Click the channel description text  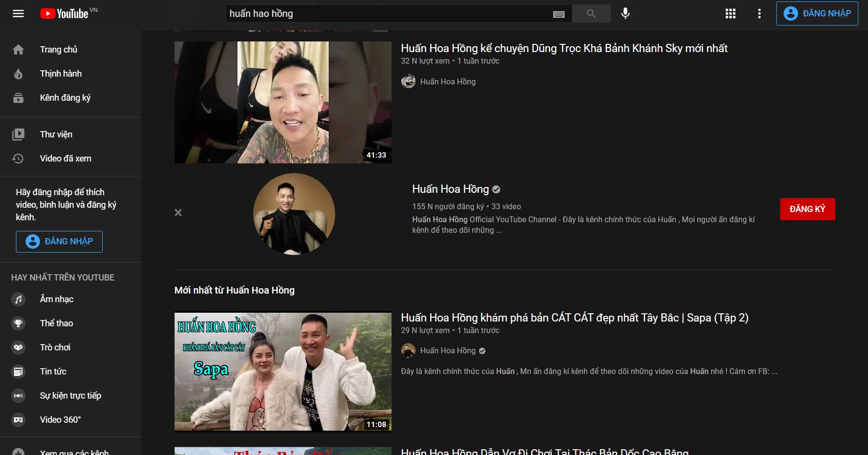tap(583, 225)
